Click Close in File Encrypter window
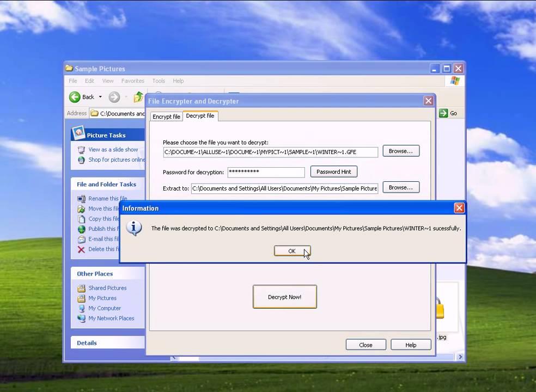 (x=366, y=345)
